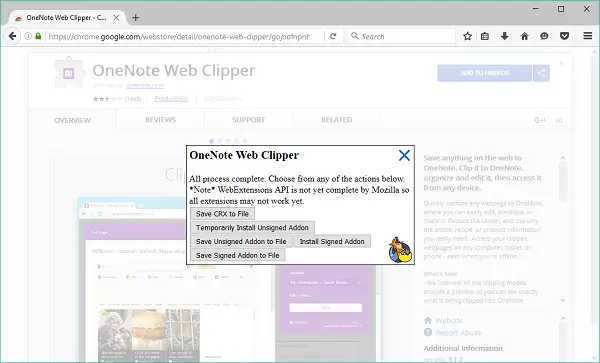Switch to the Overview tab
Image resolution: width=600 pixels, height=363 pixels.
pos(73,120)
